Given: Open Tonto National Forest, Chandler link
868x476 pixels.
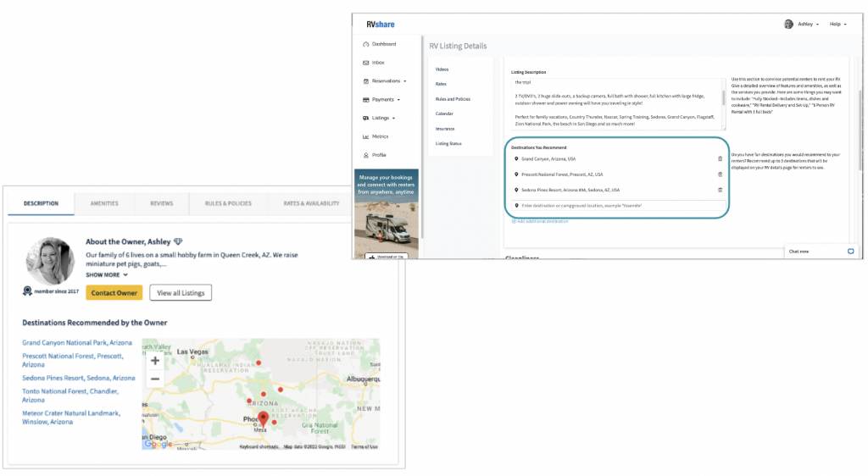Looking at the screenshot, I should [x=70, y=396].
